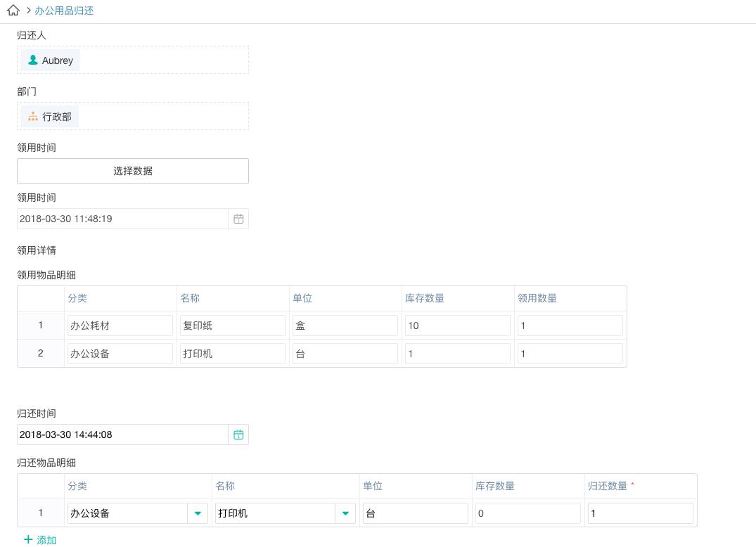Viewport: 756px width, 547px height.
Task: Click the 办公耗材 category cell
Action: [x=120, y=326]
